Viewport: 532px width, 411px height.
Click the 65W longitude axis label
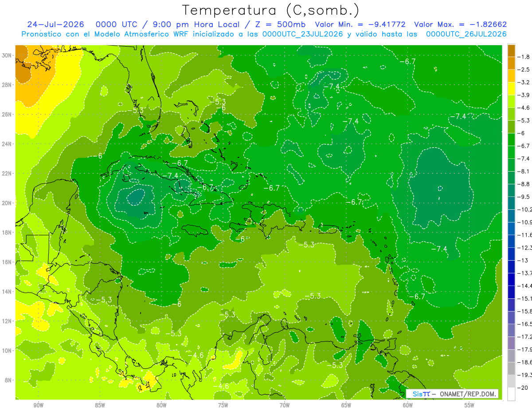346,405
